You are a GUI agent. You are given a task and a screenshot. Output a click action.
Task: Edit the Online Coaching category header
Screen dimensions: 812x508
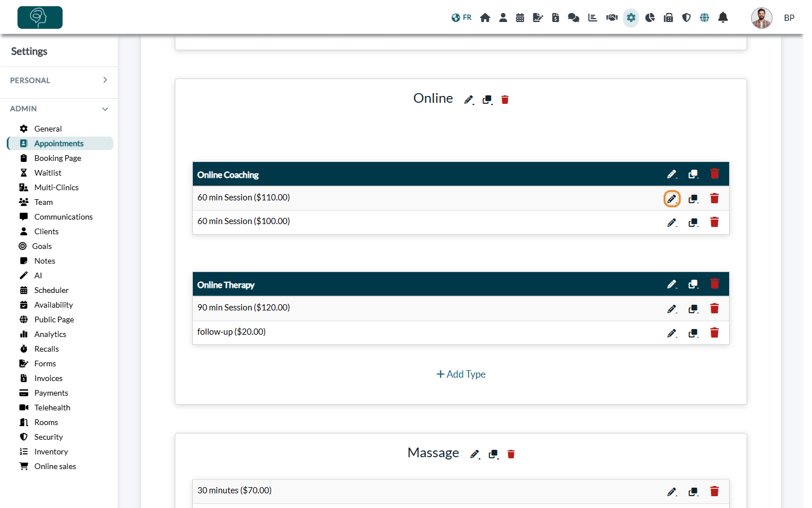point(672,174)
